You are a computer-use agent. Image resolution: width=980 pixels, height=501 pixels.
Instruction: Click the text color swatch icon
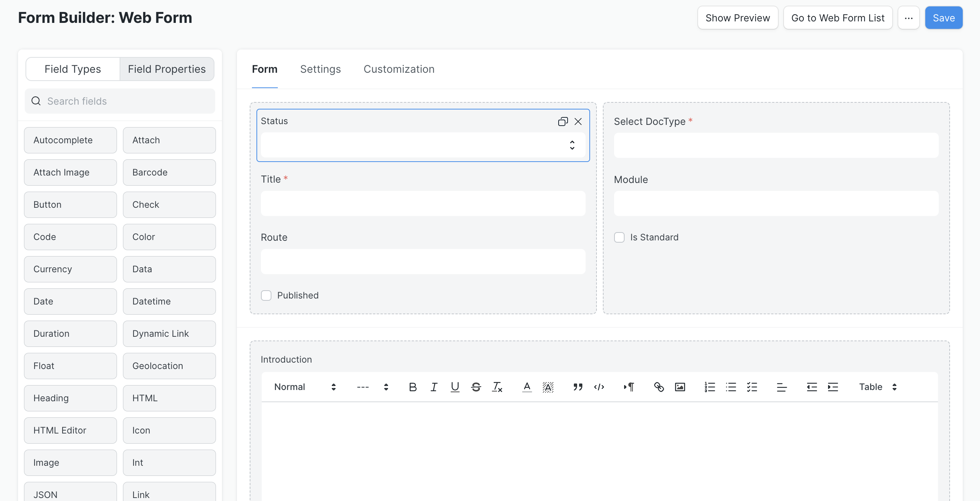[526, 387]
